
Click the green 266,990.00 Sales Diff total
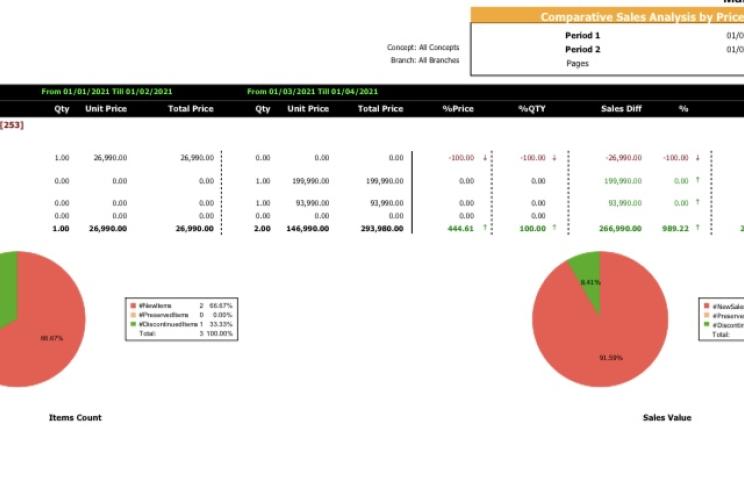tap(620, 229)
